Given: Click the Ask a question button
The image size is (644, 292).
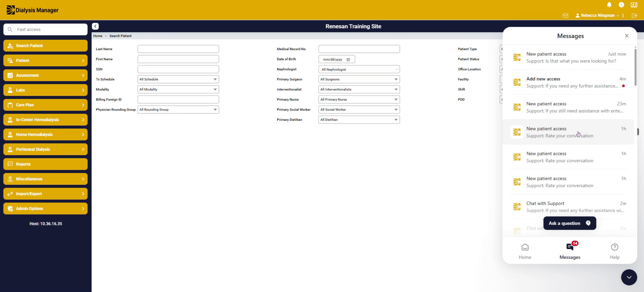Looking at the screenshot, I should click(x=570, y=223).
